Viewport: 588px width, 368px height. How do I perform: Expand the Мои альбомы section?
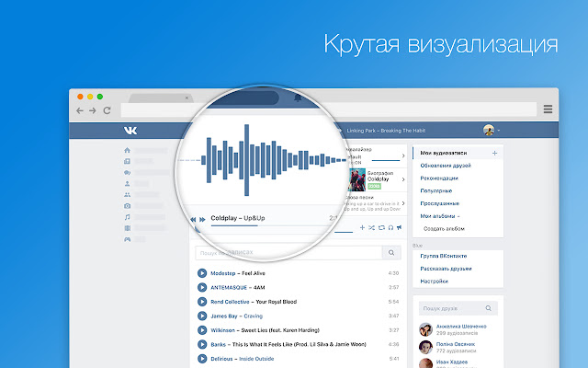[x=441, y=214]
